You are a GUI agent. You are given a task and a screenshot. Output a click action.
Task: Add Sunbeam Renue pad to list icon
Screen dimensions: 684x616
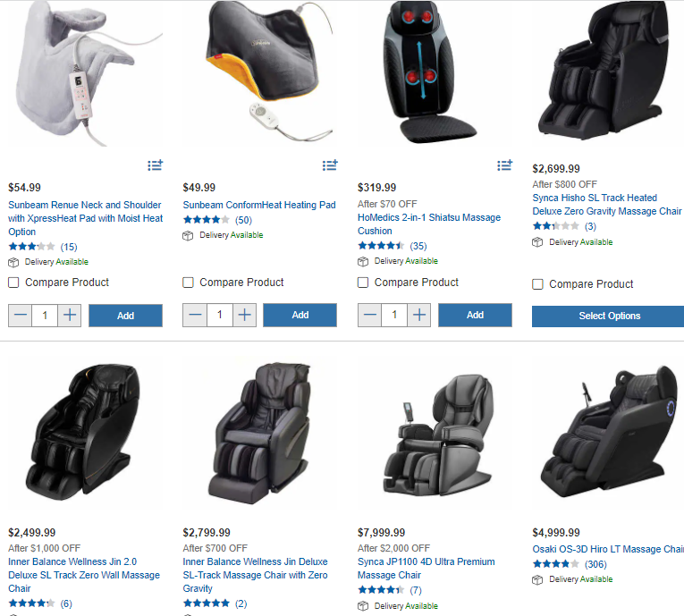155,165
